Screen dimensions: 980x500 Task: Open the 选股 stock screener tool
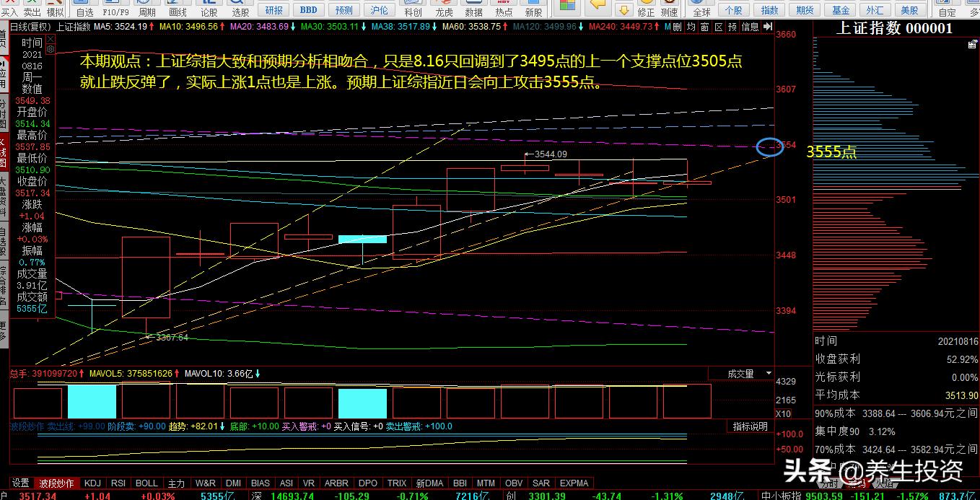240,9
